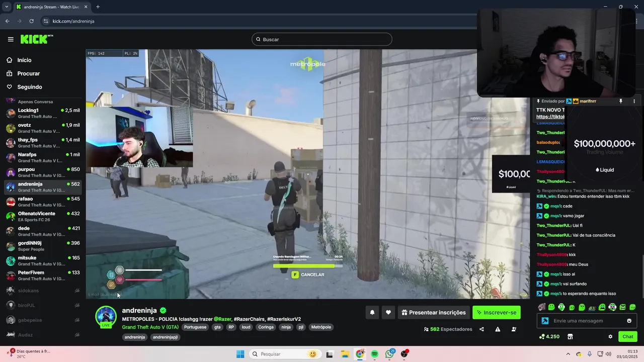This screenshot has height=362, width=644.
Task: Open Procurar in the sidebar
Action: coord(28,73)
